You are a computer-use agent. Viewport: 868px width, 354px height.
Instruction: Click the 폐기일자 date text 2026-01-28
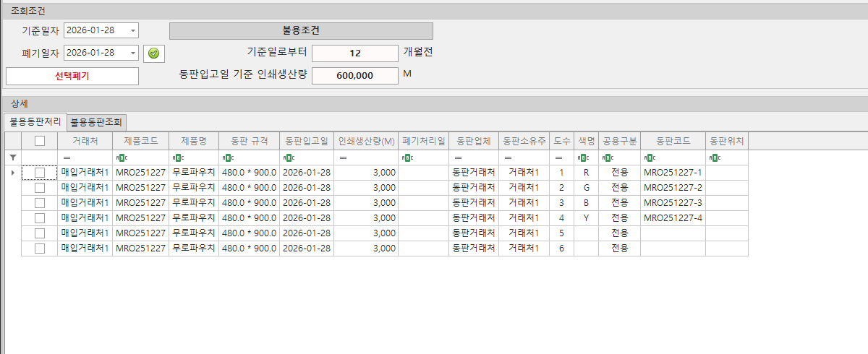(90, 53)
